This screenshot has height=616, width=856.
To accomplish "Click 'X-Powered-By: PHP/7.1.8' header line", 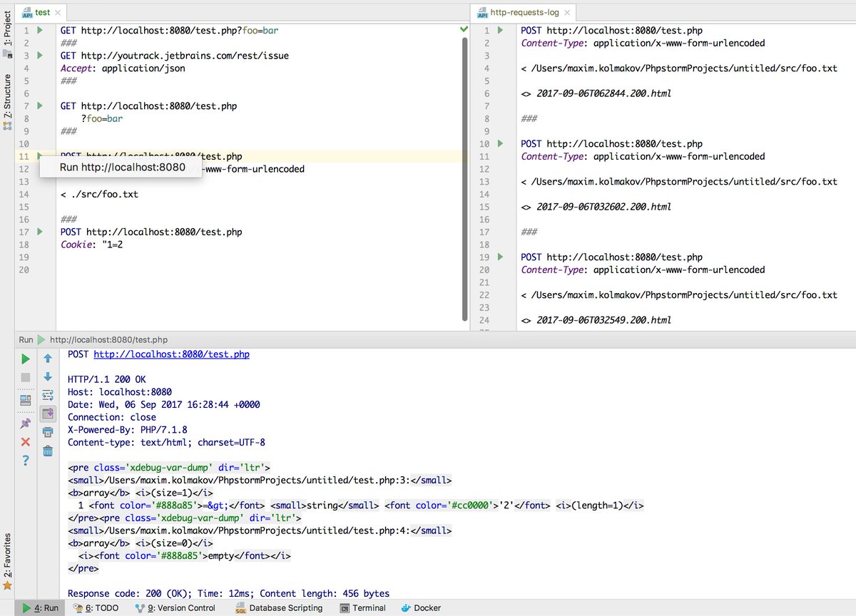I will 128,430.
